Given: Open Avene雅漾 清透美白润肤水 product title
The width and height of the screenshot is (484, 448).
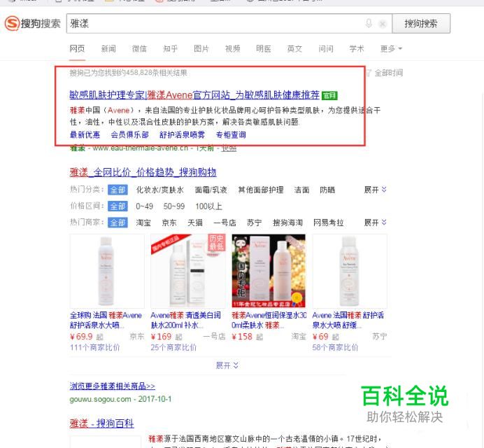Looking at the screenshot, I should click(x=186, y=320).
